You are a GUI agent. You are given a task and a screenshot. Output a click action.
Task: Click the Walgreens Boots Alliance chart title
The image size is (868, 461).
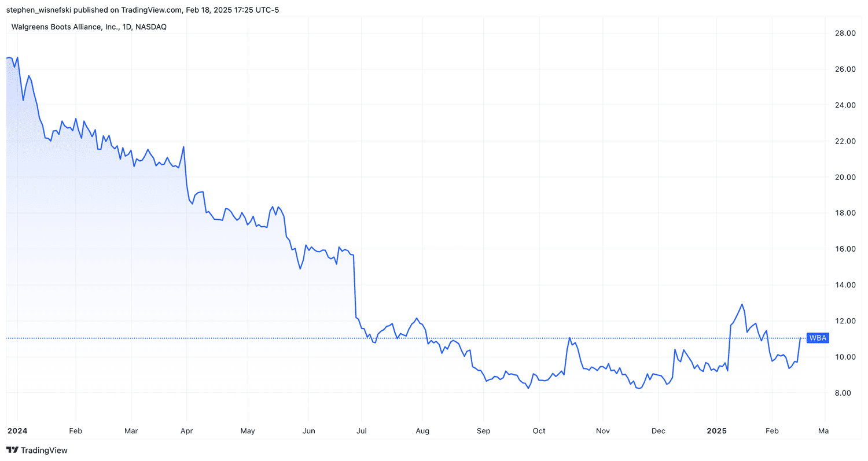89,27
